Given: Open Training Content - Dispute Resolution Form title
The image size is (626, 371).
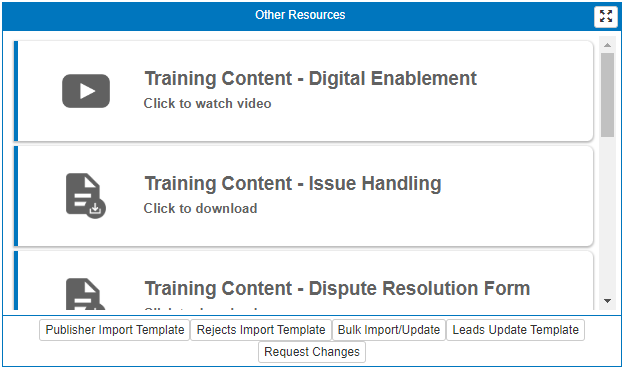Looking at the screenshot, I should [337, 288].
